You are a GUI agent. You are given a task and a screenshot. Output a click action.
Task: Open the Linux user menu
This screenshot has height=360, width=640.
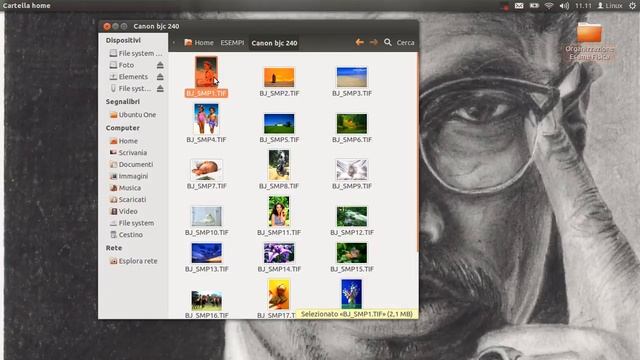pyautogui.click(x=610, y=6)
